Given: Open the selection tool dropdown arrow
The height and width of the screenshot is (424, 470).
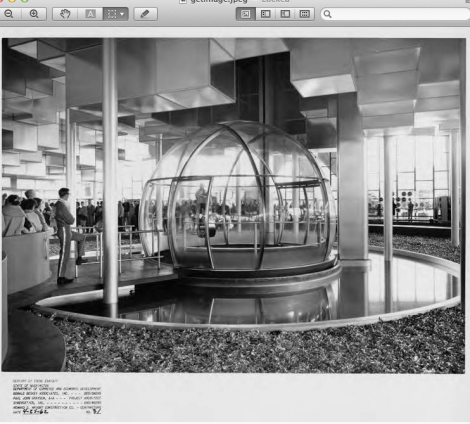Looking at the screenshot, I should pos(122,14).
